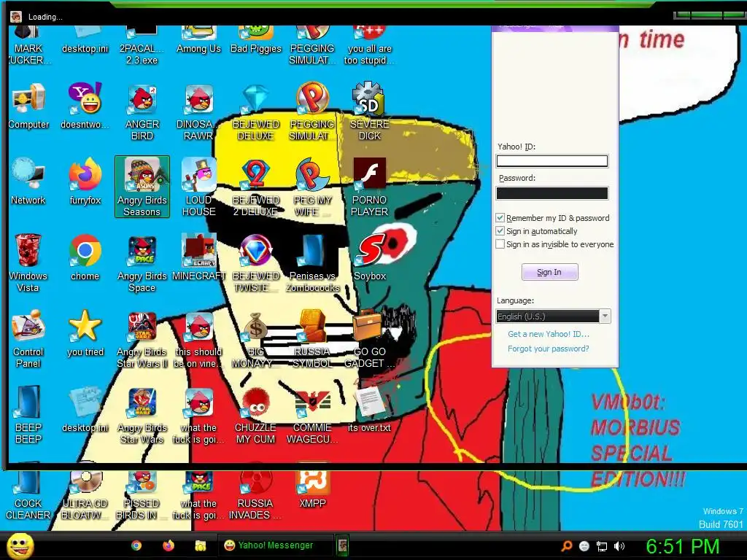The height and width of the screenshot is (560, 747).
Task: Launch Angry Birds Space shortcut
Action: pos(142,262)
